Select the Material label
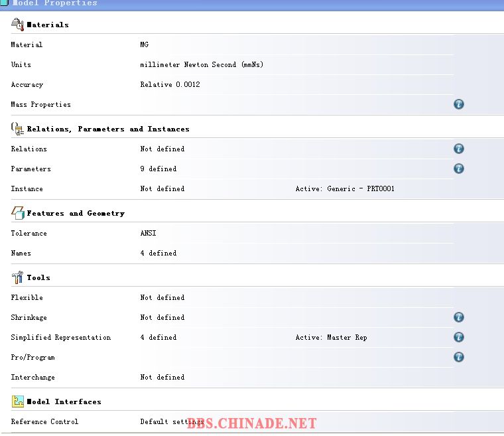The height and width of the screenshot is (436, 504). (27, 44)
